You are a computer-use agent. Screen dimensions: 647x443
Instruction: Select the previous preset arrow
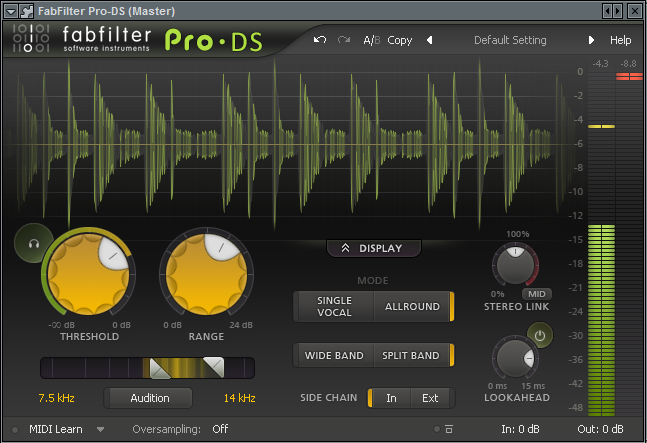click(430, 40)
